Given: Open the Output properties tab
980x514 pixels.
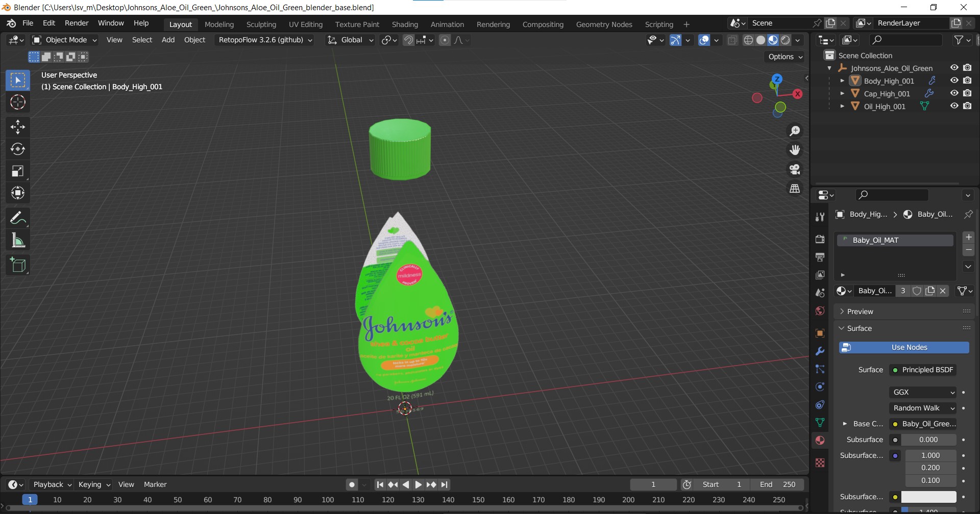Looking at the screenshot, I should pos(820,257).
